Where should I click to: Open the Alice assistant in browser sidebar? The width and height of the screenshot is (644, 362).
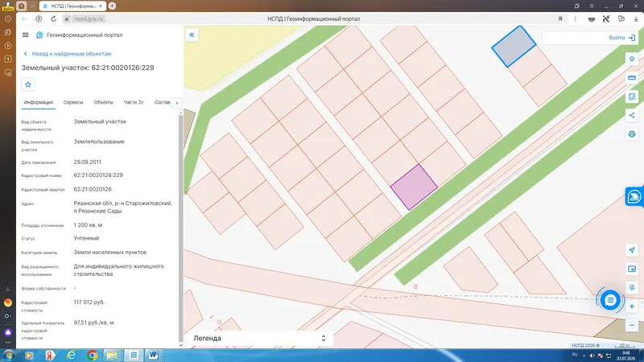(8, 332)
